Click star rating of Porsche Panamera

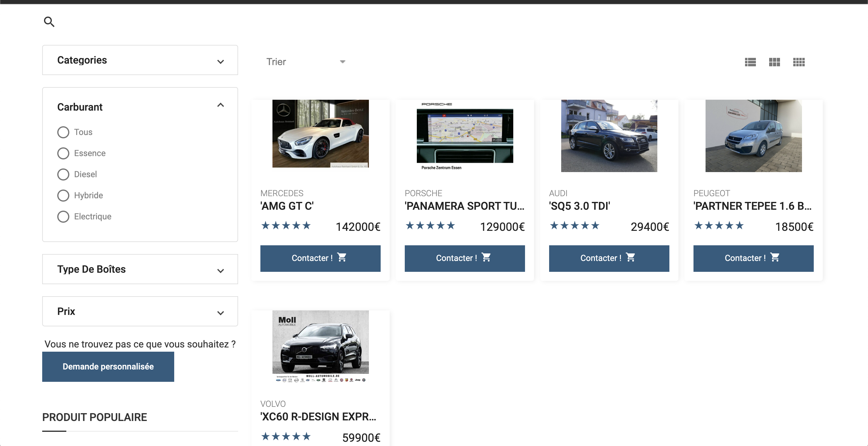[430, 226]
